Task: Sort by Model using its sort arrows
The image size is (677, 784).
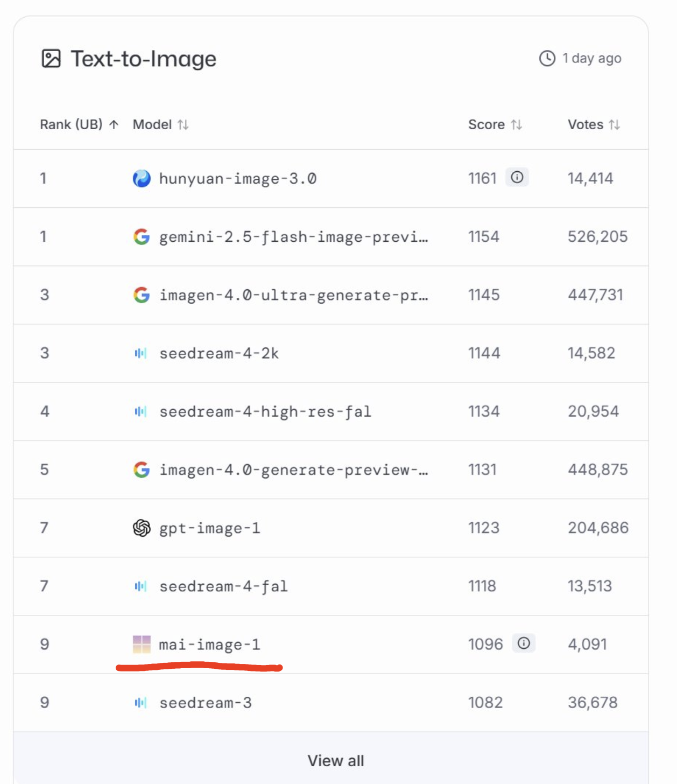Action: point(183,125)
